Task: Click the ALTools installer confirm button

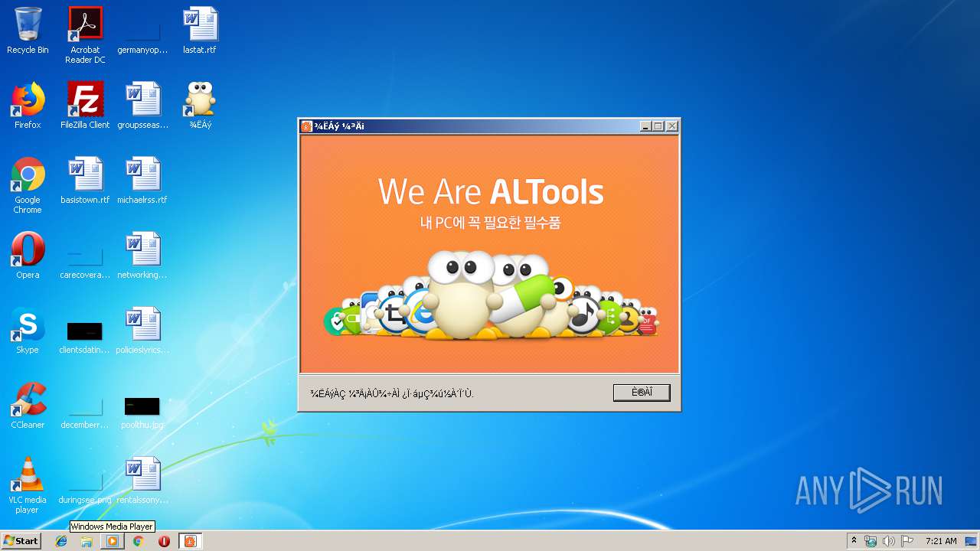Action: [642, 393]
